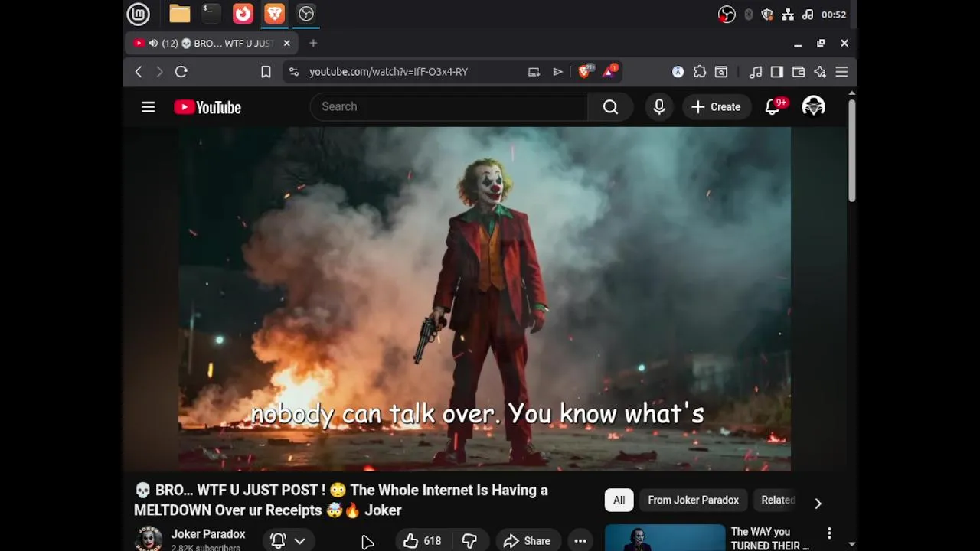Open the Brave Shields lion icon
This screenshot has height=551, width=980.
tap(586, 71)
